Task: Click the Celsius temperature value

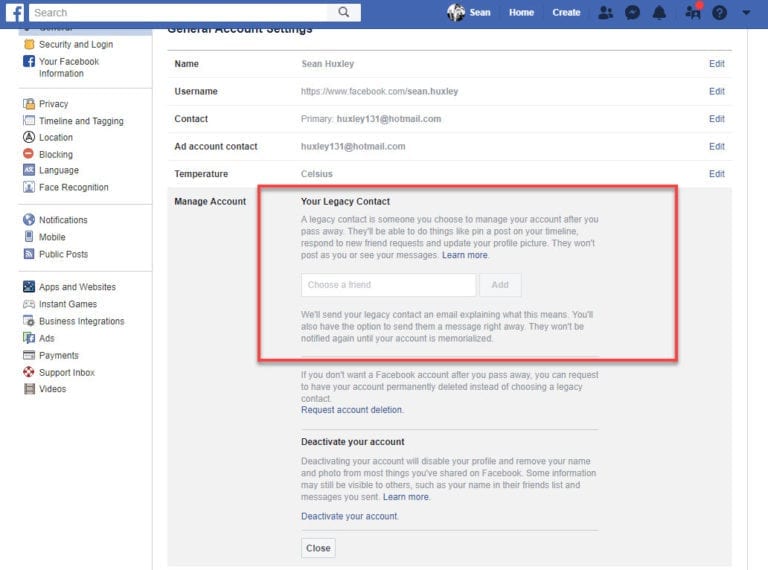Action: pos(316,173)
